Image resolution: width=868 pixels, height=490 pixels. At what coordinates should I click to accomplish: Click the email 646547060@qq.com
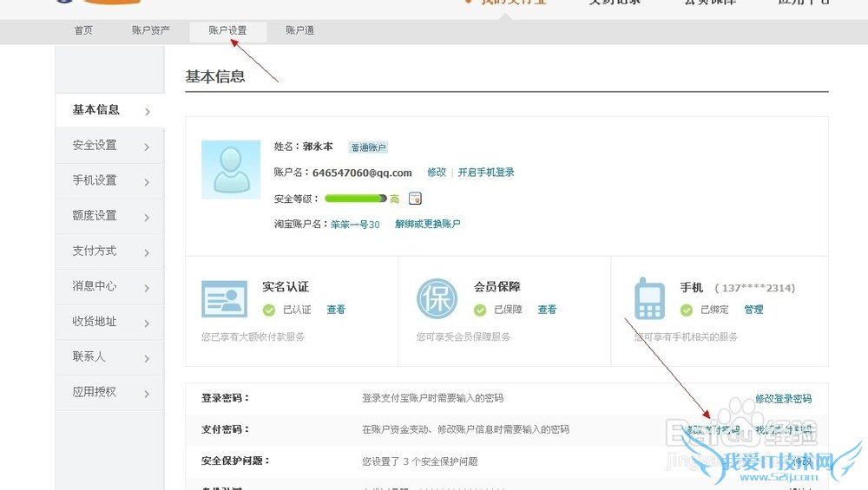(x=362, y=173)
